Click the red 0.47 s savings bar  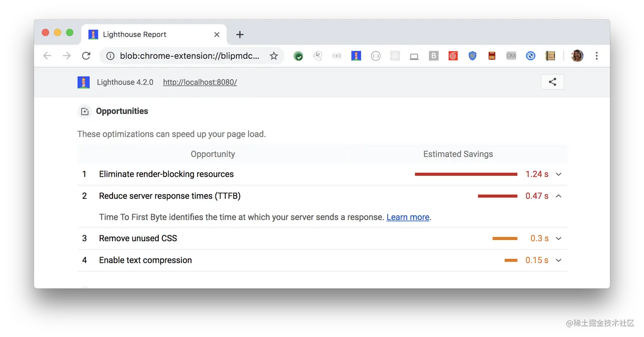click(497, 196)
